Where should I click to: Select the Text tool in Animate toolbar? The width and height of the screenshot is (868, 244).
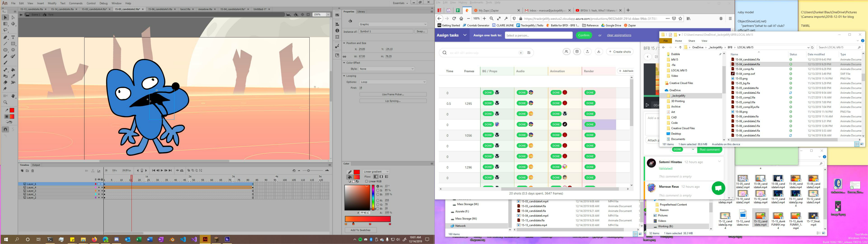click(13, 38)
